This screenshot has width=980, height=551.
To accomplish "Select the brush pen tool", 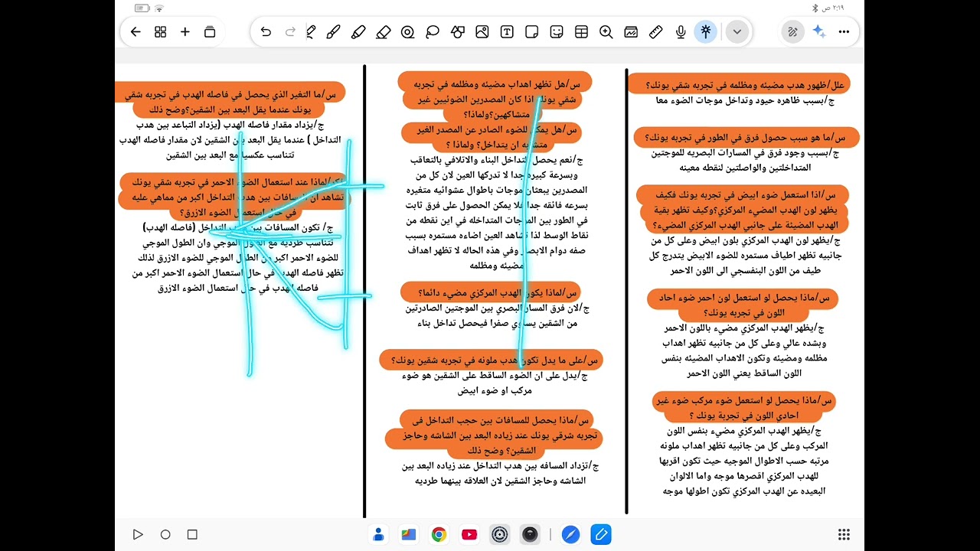I will coord(333,32).
